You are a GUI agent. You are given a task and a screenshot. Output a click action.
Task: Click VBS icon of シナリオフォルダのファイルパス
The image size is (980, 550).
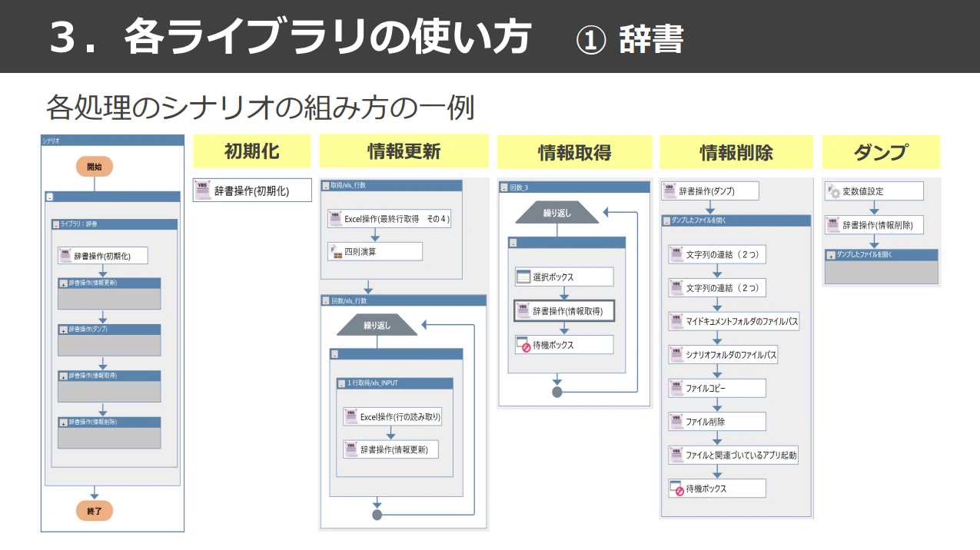tap(676, 355)
